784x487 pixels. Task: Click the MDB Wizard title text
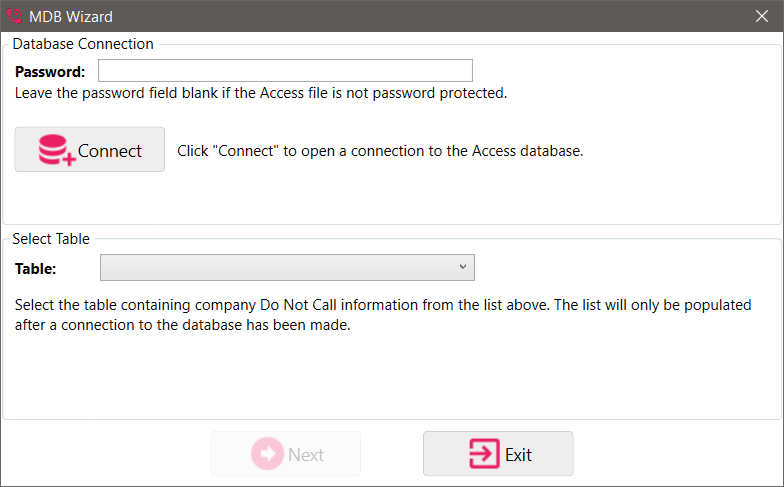[71, 16]
